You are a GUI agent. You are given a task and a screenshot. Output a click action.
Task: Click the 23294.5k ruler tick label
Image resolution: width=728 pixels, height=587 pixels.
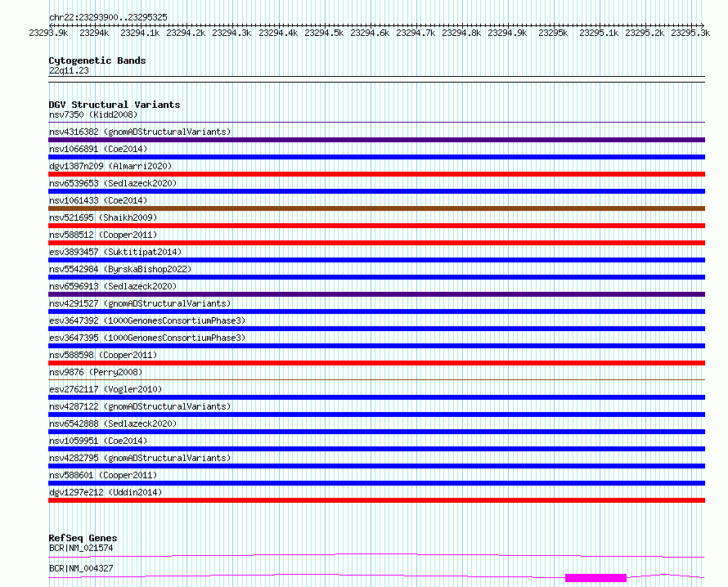(x=324, y=33)
